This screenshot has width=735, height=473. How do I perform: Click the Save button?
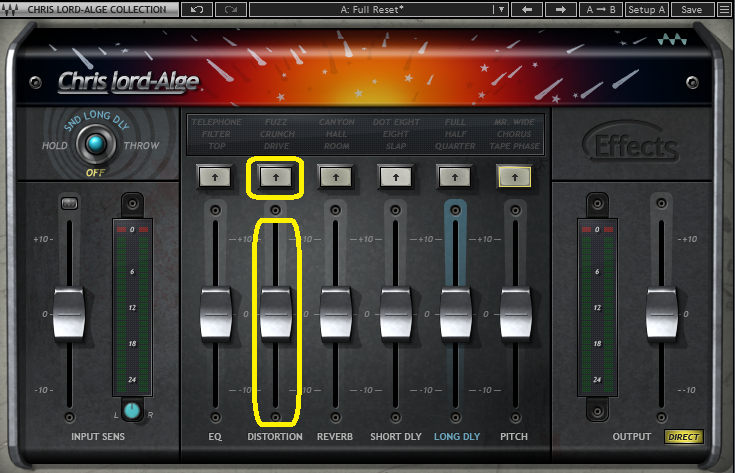691,9
